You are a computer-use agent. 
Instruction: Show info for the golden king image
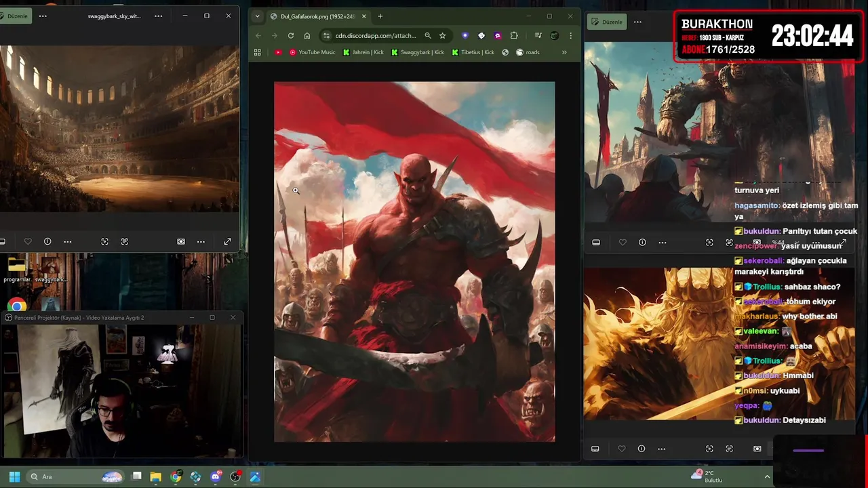coord(642,449)
